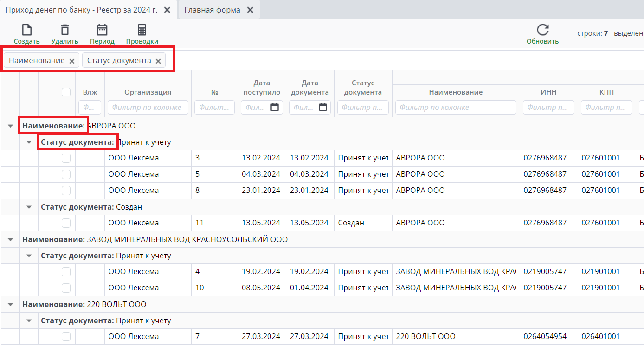Close the Приход денег по банку tab

point(167,10)
